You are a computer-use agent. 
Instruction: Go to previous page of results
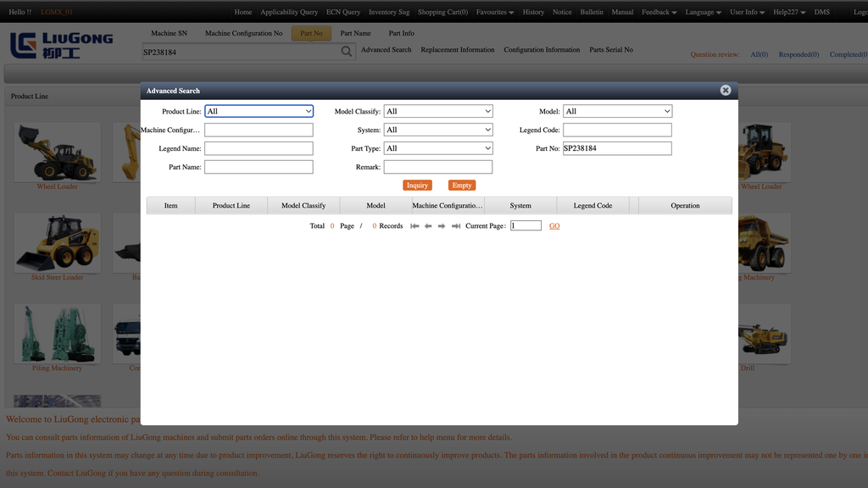428,226
